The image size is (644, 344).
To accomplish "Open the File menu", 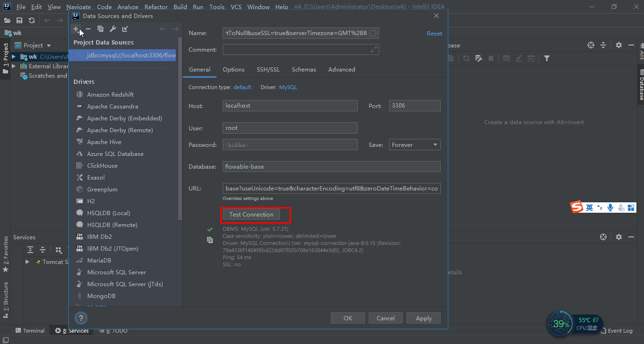I will pyautogui.click(x=21, y=7).
